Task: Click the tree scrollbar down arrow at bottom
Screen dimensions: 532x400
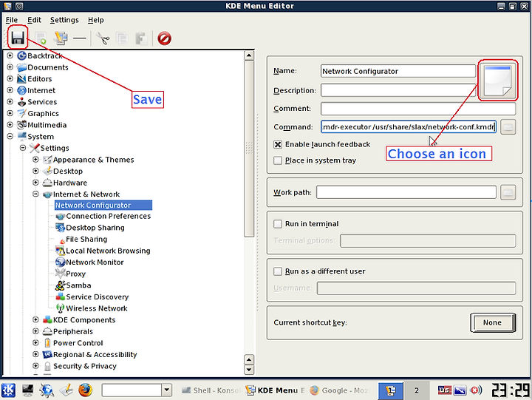Action: click(249, 370)
